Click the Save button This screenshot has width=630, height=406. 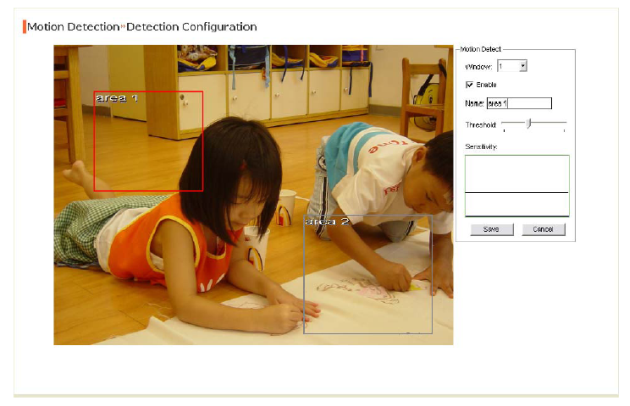[491, 229]
